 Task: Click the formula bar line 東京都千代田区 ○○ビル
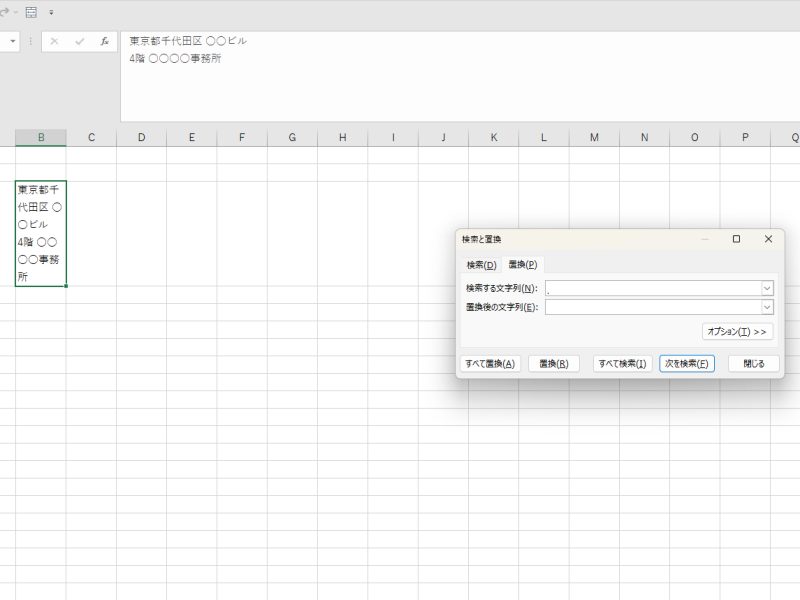(x=188, y=41)
